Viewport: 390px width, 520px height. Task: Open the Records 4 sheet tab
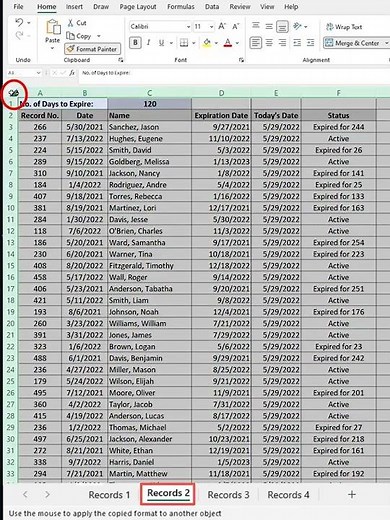[288, 495]
